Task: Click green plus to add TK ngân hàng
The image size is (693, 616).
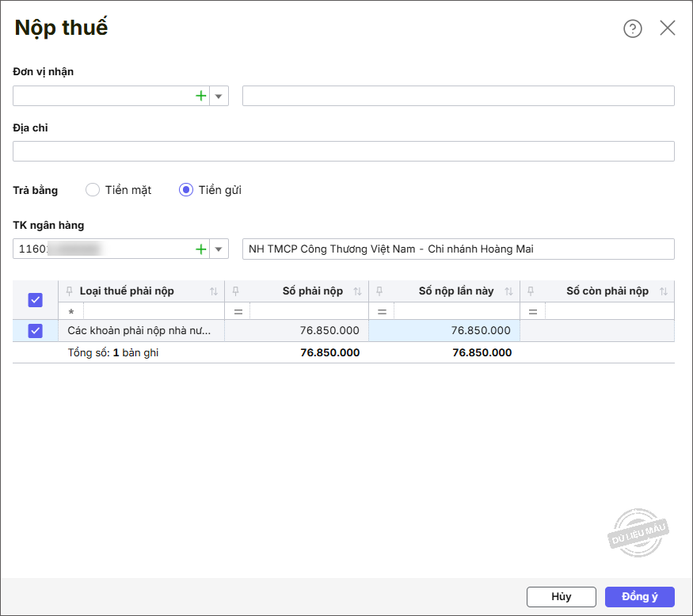Action: (201, 249)
